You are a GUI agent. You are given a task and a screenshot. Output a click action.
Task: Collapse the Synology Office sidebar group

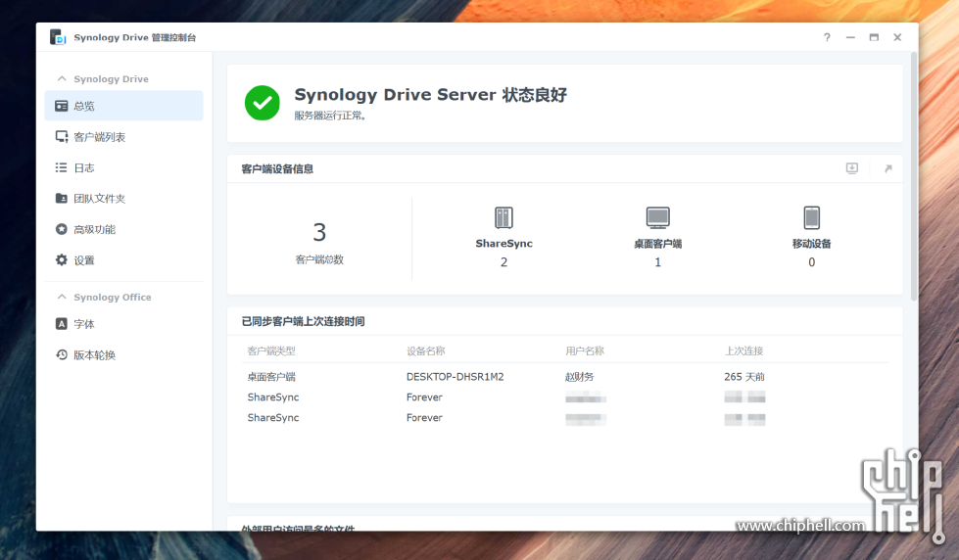click(61, 297)
